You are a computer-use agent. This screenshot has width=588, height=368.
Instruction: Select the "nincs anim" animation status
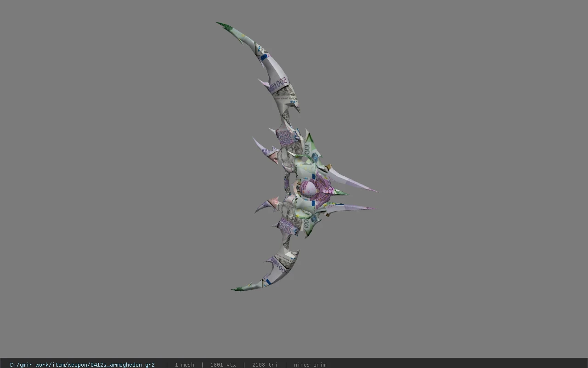click(x=310, y=365)
